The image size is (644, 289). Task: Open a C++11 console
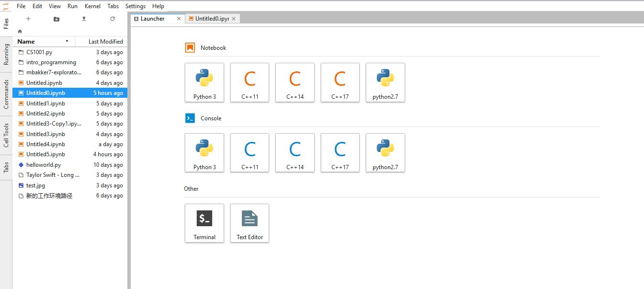249,153
